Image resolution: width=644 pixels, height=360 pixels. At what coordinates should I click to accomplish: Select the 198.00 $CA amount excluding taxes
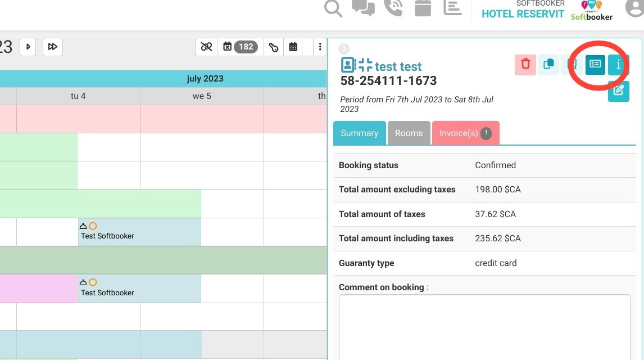click(x=498, y=190)
